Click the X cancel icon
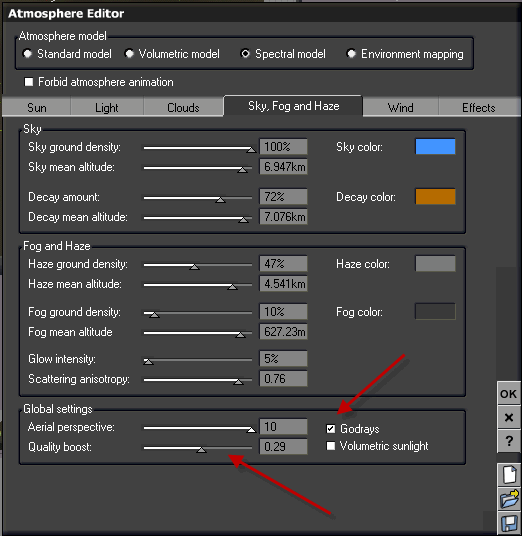This screenshot has width=522, height=536. coord(508,417)
